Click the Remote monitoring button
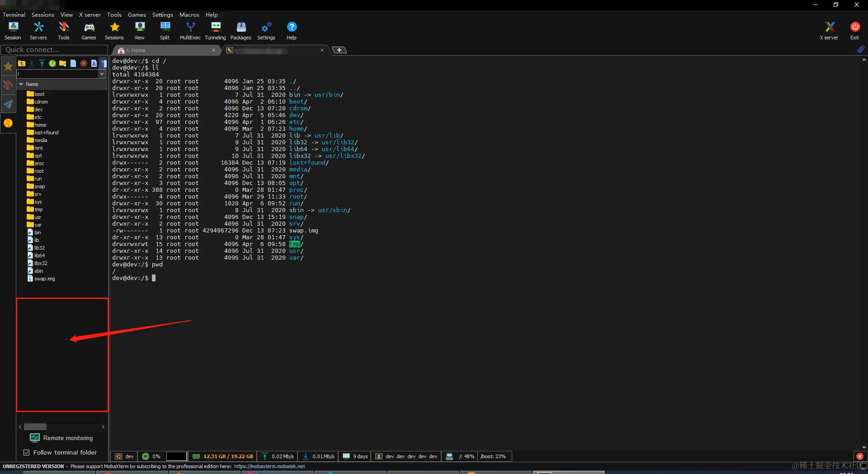The width and height of the screenshot is (868, 474). [x=61, y=438]
